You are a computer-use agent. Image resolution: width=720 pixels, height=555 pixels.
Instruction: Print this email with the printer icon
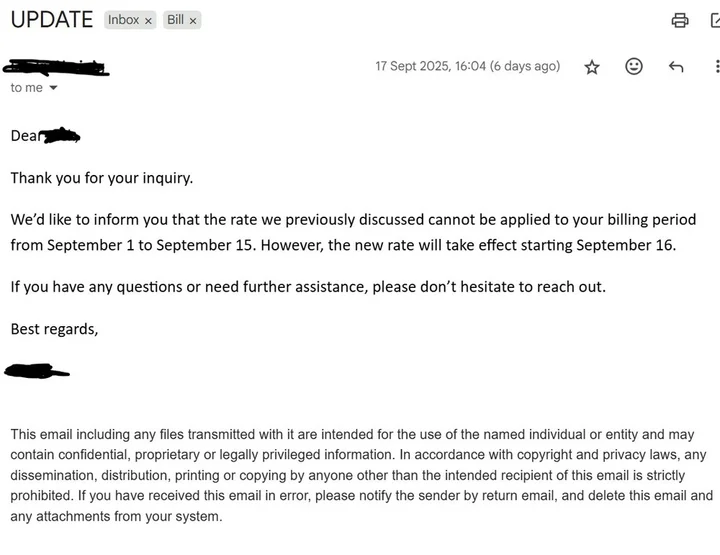(680, 20)
